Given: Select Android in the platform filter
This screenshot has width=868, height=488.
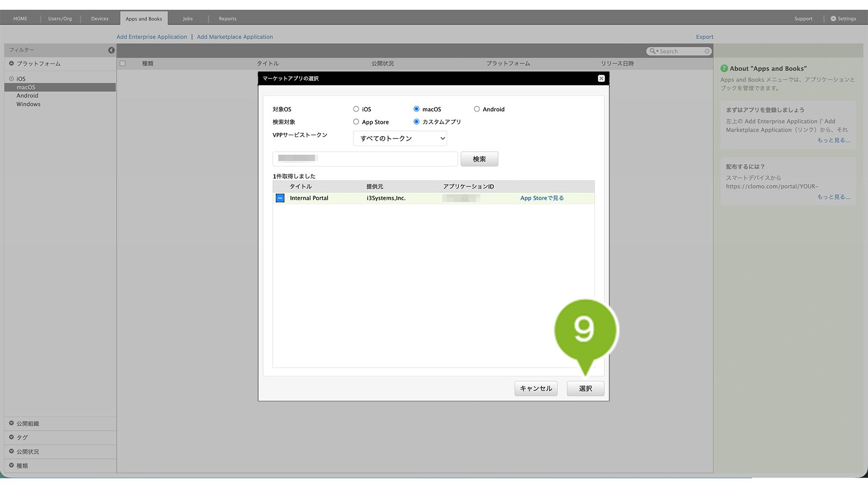Looking at the screenshot, I should (x=27, y=96).
